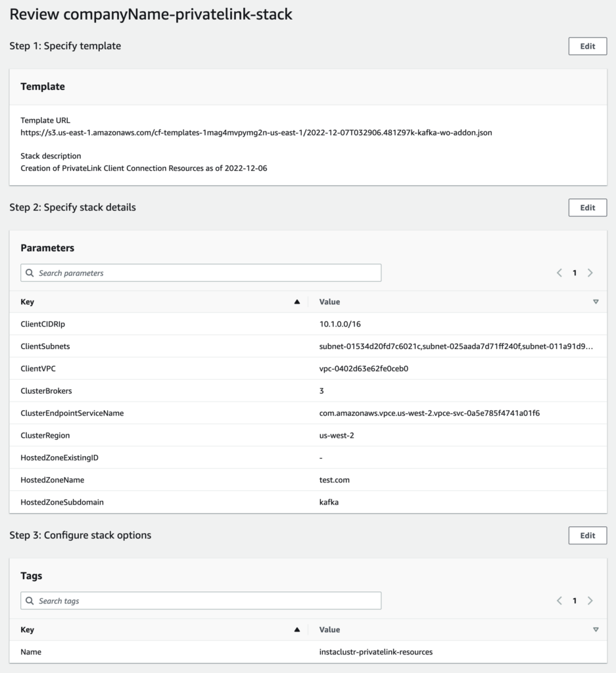
Task: Click magnifier icon in Search tags box
Action: point(30,601)
